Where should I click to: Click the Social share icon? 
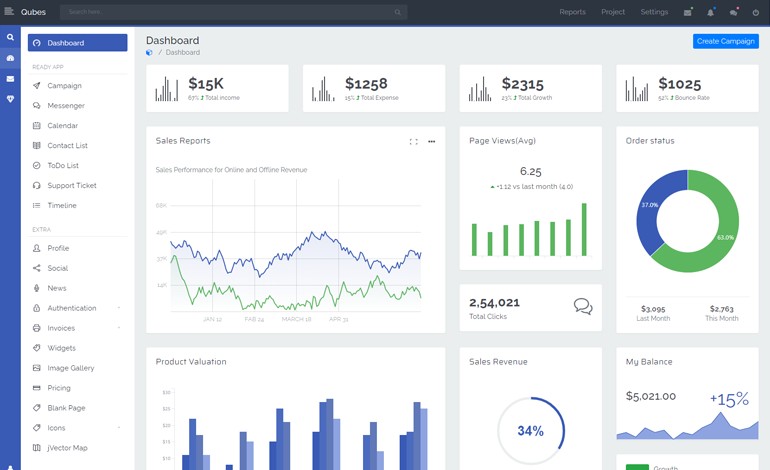(36, 268)
